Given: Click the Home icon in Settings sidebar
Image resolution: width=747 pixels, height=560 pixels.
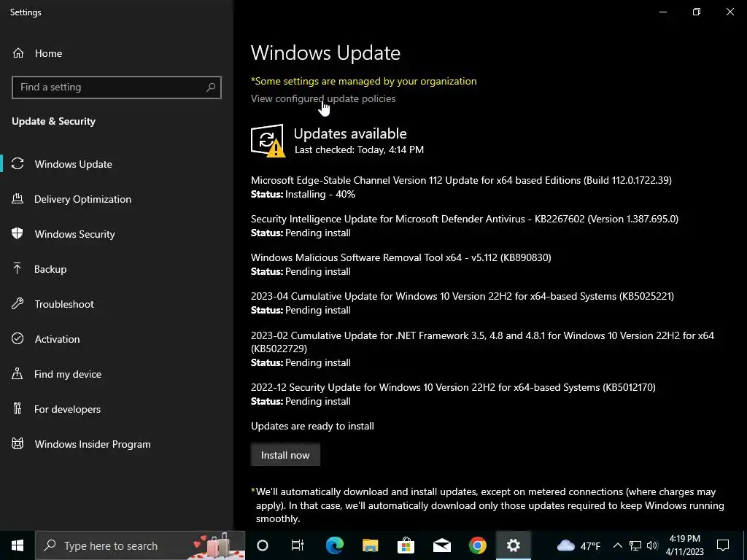Looking at the screenshot, I should pos(18,53).
